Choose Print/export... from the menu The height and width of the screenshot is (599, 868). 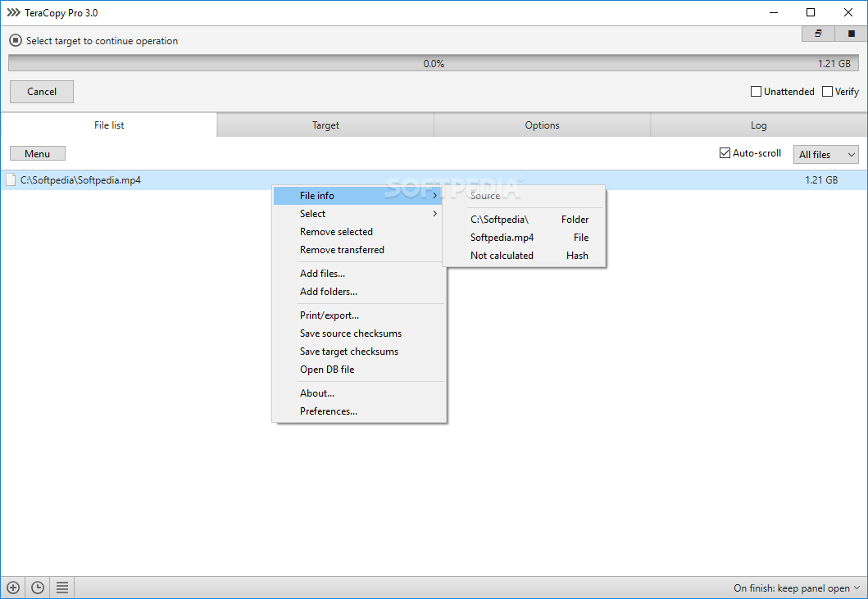pyautogui.click(x=360, y=315)
